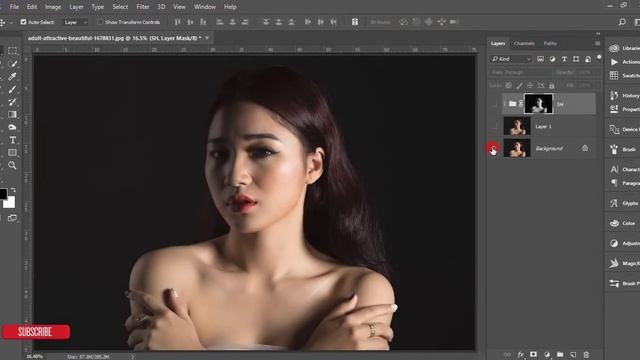This screenshot has height=360, width=640.
Task: Click the create new layer icon
Action: [x=573, y=355]
